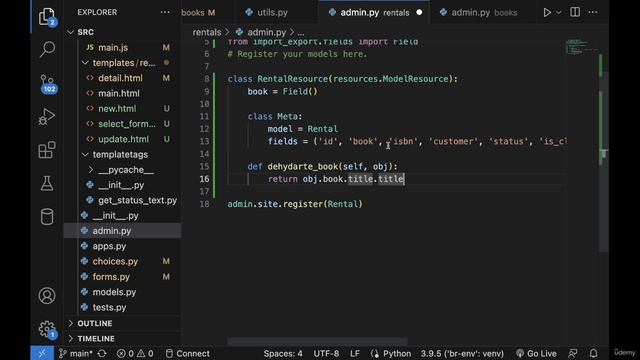
Task: Open the Explorer more actions ellipsis
Action: [165, 12]
